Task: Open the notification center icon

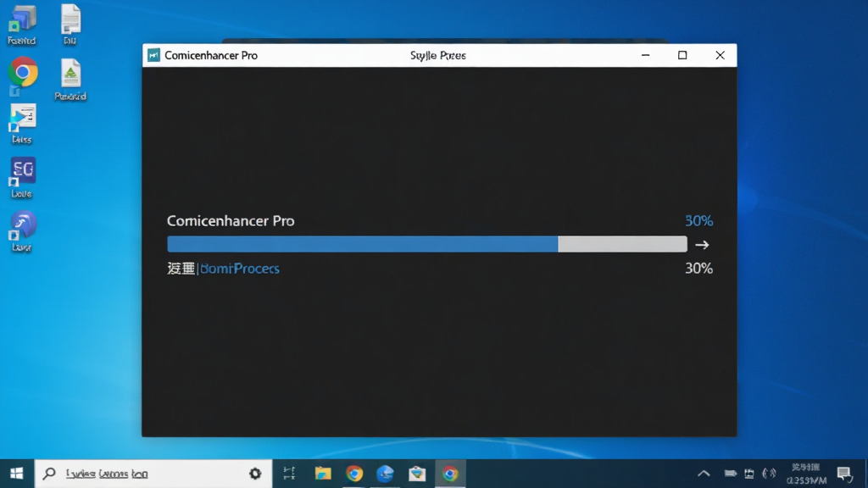Action: (x=845, y=474)
